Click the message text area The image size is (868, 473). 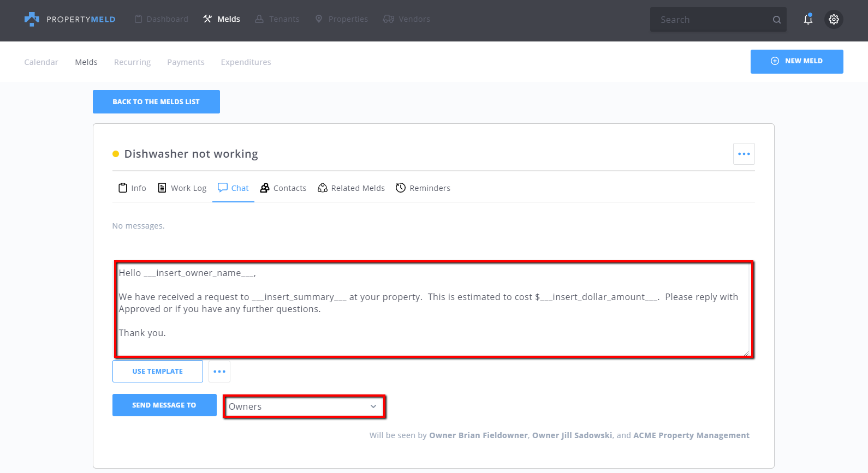click(434, 309)
